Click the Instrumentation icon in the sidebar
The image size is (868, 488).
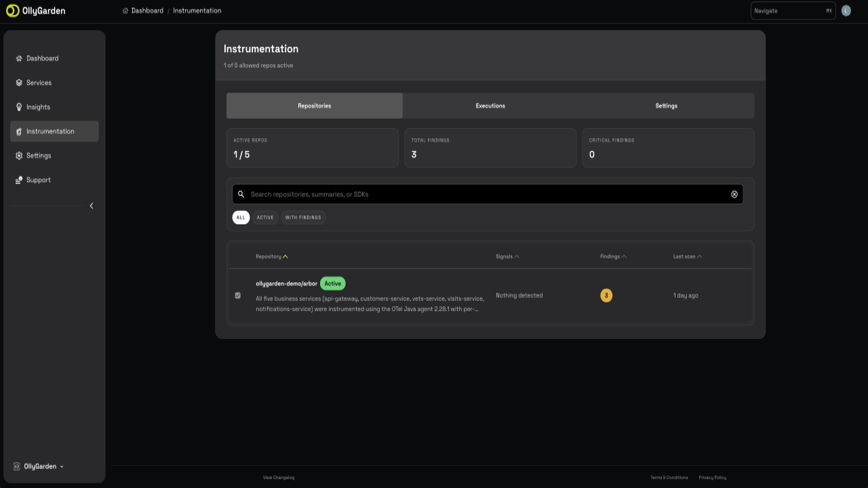tap(19, 131)
